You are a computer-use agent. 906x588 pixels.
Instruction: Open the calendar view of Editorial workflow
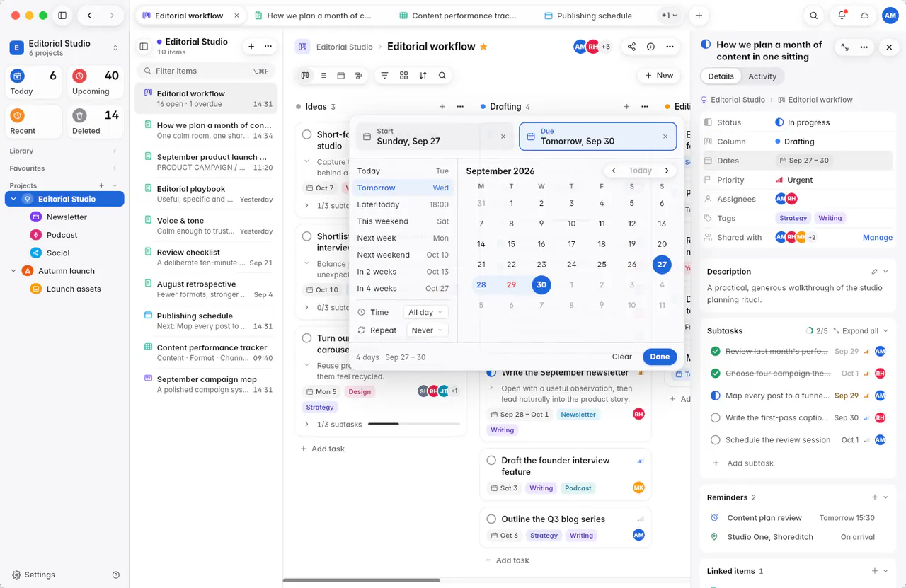(341, 75)
